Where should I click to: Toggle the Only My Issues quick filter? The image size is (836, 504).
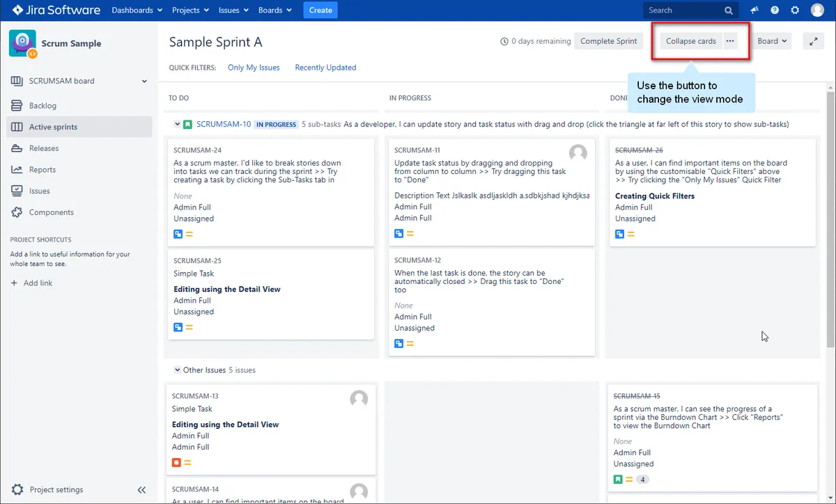tap(254, 68)
